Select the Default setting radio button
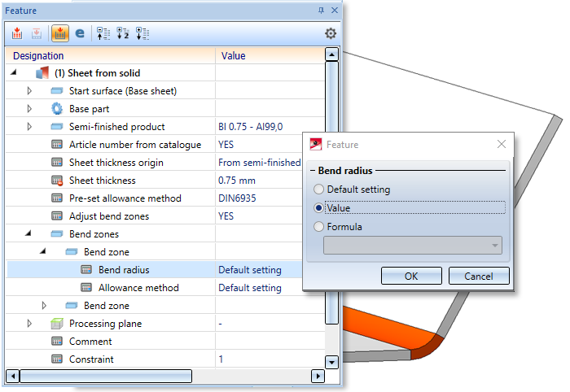The image size is (570, 392). tap(318, 189)
